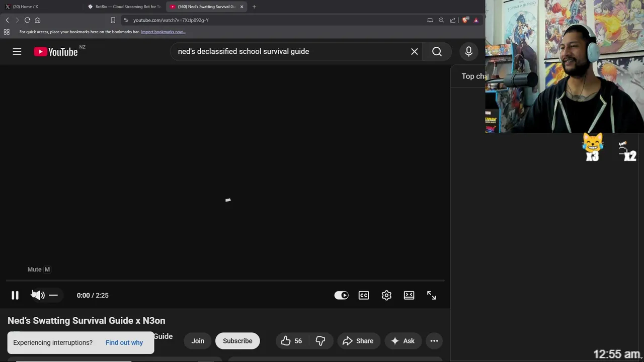The width and height of the screenshot is (644, 362).
Task: Toggle the autoplay switch
Action: pos(341,295)
